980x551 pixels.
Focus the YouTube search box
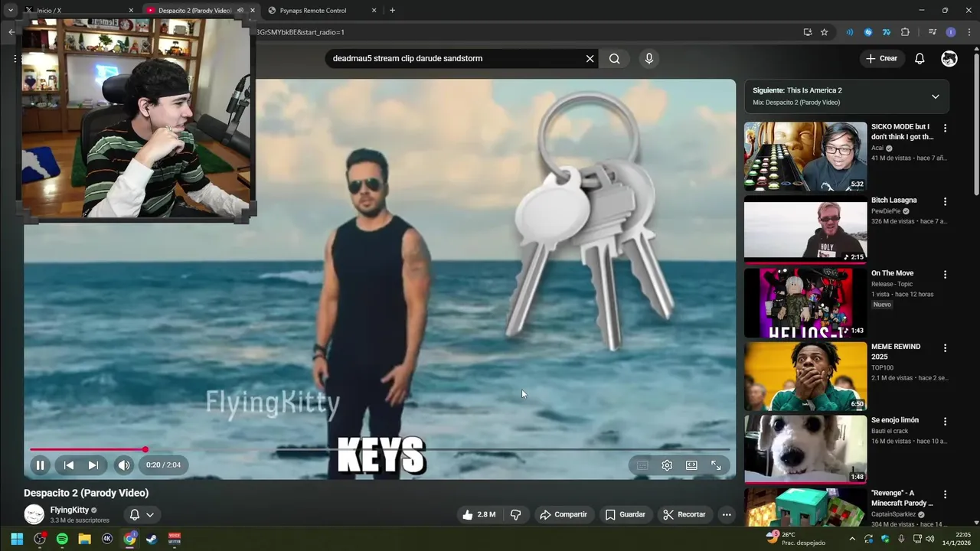click(x=456, y=58)
